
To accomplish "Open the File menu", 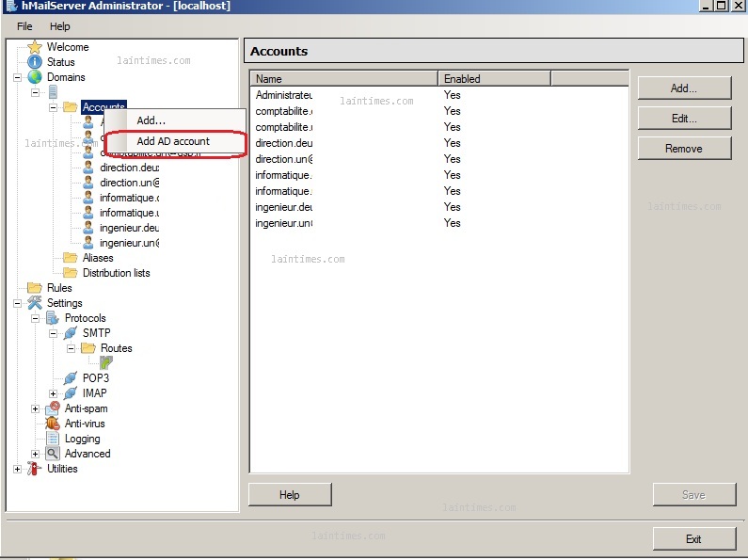I will tap(24, 26).
